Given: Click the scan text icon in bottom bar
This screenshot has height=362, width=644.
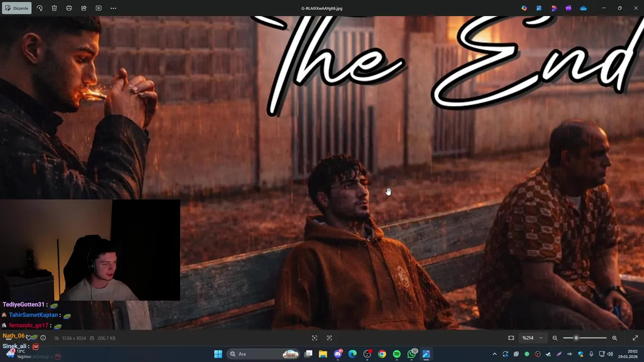Looking at the screenshot, I should click(330, 338).
